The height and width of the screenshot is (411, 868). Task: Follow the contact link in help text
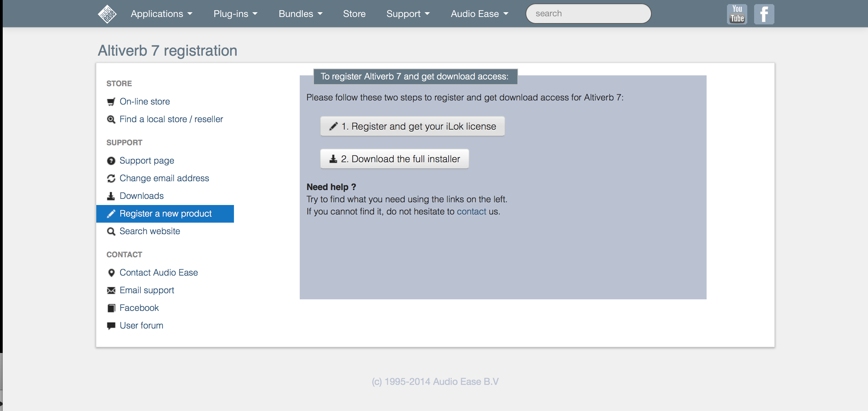[x=471, y=211]
